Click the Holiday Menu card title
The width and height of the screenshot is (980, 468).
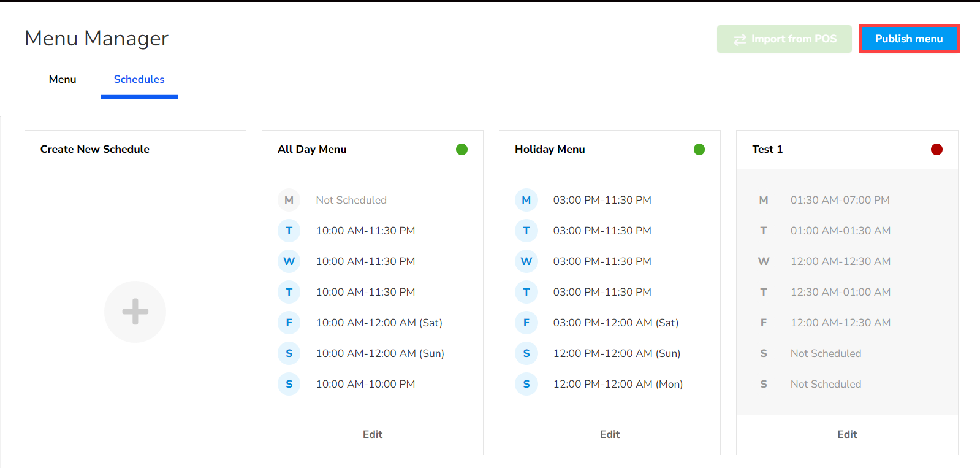(550, 149)
